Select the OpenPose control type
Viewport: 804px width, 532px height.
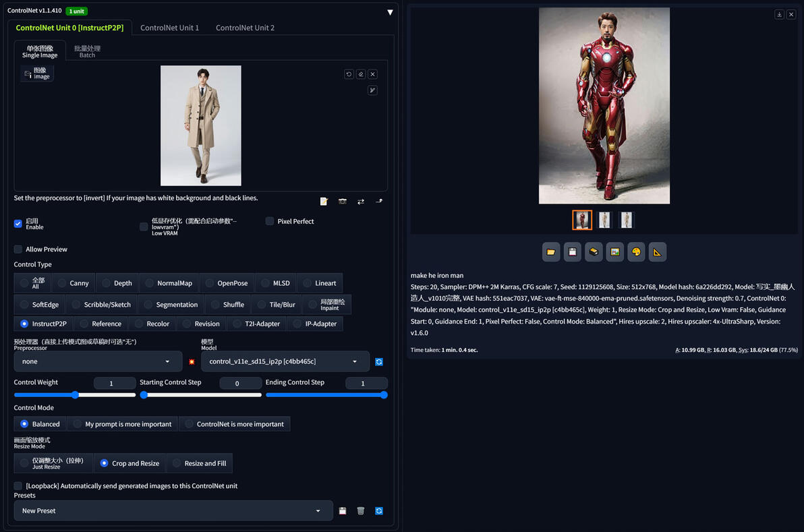(x=227, y=283)
